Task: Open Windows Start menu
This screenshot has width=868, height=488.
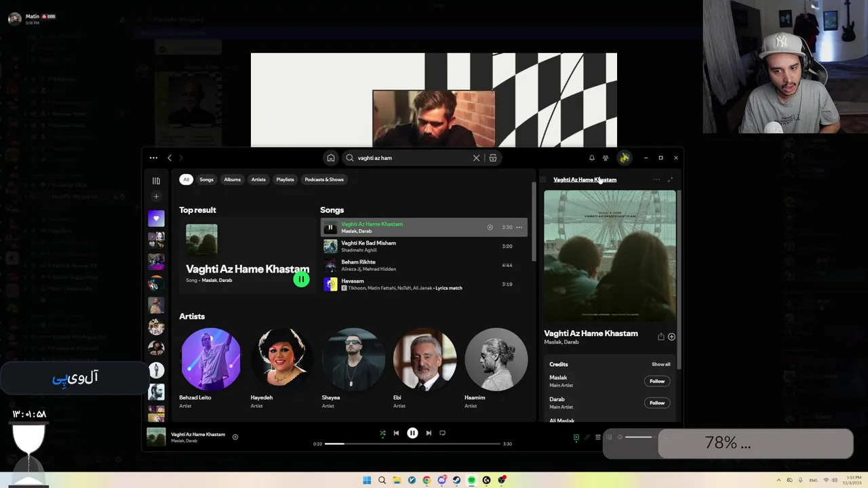Action: pyautogui.click(x=367, y=481)
